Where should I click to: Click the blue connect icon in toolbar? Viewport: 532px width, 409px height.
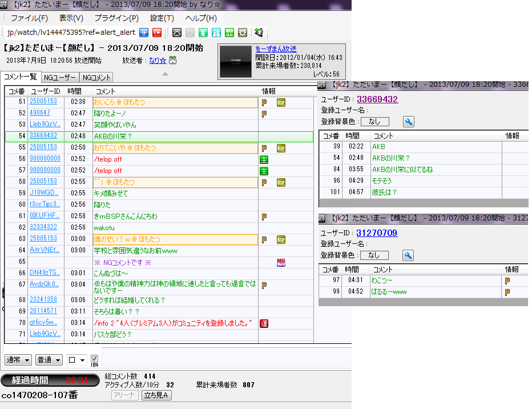pos(144,33)
